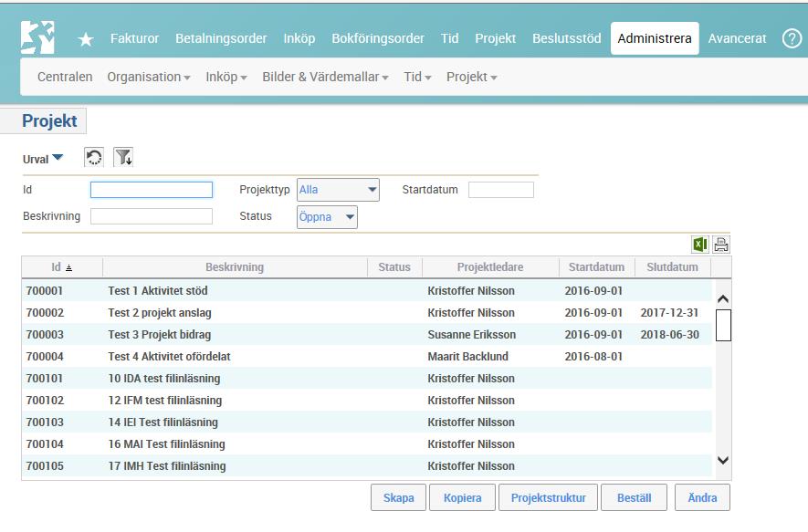This screenshot has width=808, height=532.
Task: Open the Beslutsstöd top menu
Action: [x=566, y=38]
